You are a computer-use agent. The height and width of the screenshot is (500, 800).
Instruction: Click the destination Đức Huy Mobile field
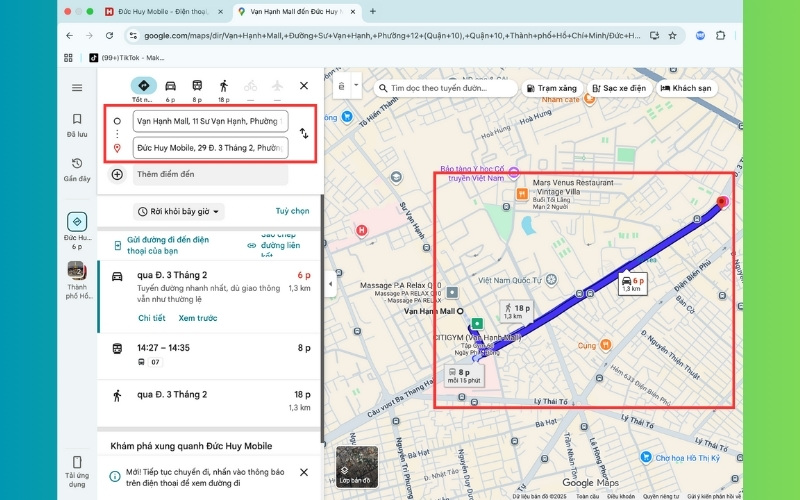click(x=210, y=148)
